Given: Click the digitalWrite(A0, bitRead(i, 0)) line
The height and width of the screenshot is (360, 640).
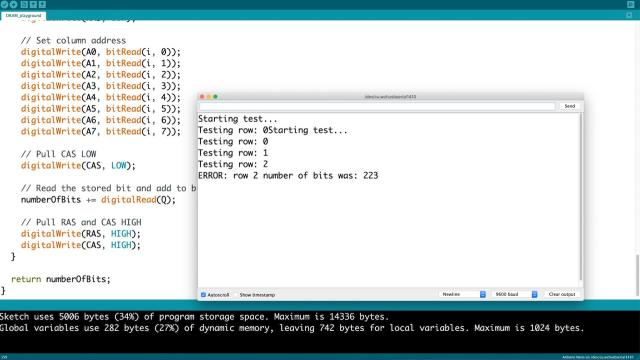Looking at the screenshot, I should coord(101,52).
